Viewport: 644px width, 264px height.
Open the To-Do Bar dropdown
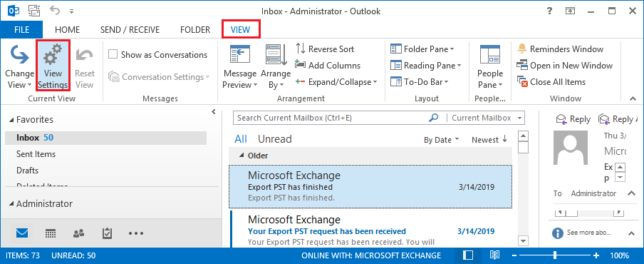pyautogui.click(x=420, y=82)
